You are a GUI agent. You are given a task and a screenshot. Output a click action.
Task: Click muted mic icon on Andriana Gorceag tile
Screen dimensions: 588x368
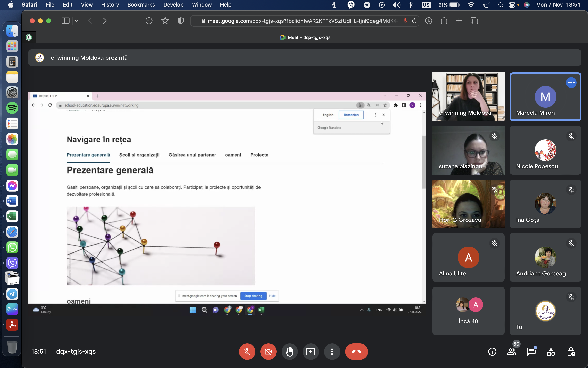pyautogui.click(x=571, y=243)
